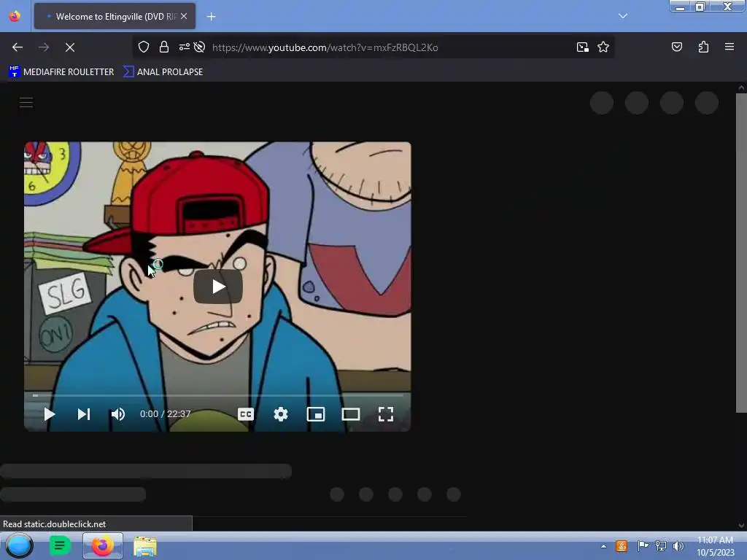Click the 0:00 / 22:37 time display

pos(166,414)
